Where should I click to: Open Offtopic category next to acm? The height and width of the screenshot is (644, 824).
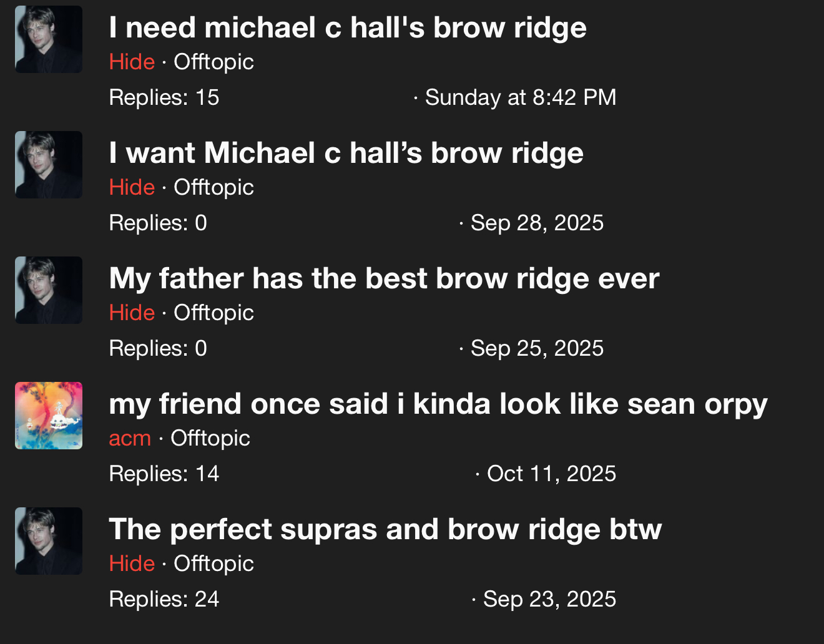click(210, 438)
